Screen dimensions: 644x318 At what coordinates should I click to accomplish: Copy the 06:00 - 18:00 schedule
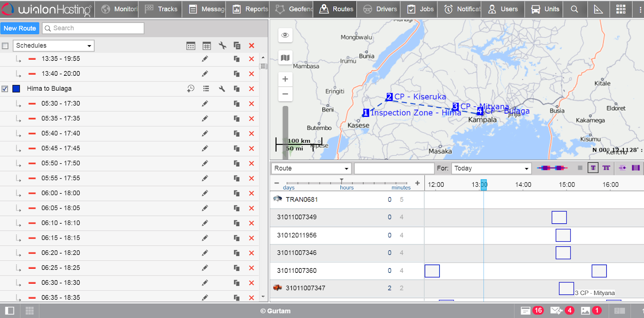click(237, 193)
